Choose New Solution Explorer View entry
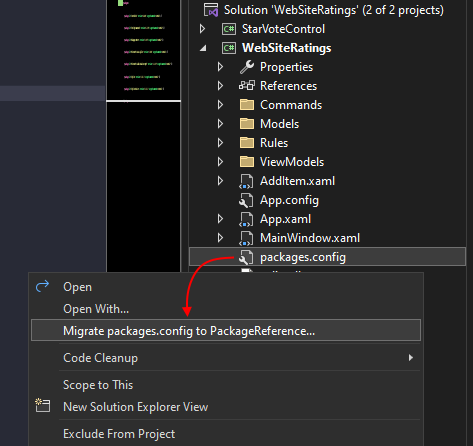The width and height of the screenshot is (473, 446). pyautogui.click(x=226, y=407)
